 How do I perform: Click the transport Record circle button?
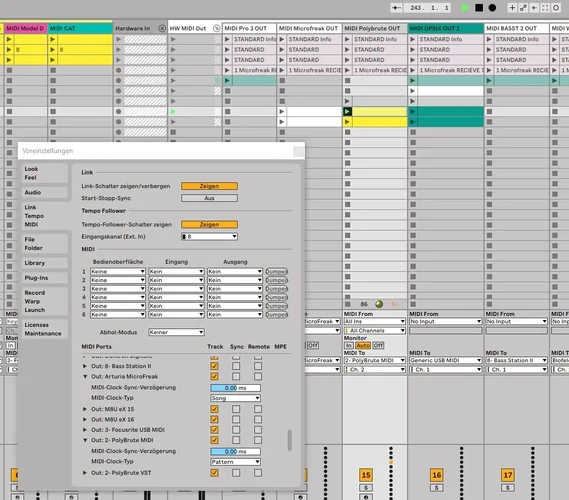coord(492,8)
